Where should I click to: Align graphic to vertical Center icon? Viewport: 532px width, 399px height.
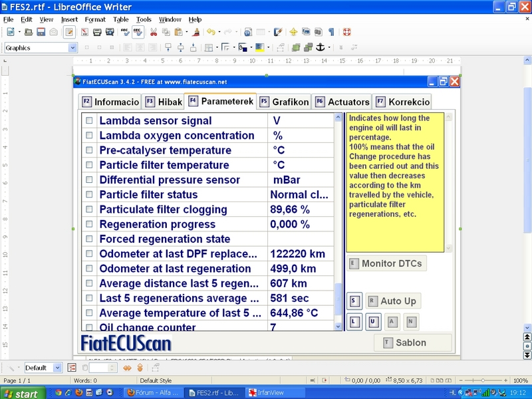180,47
